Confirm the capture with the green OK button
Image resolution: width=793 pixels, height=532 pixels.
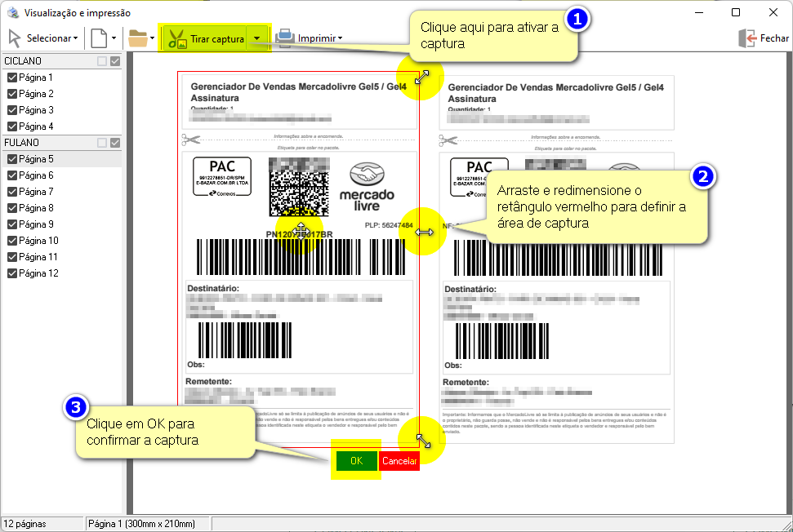click(x=357, y=461)
